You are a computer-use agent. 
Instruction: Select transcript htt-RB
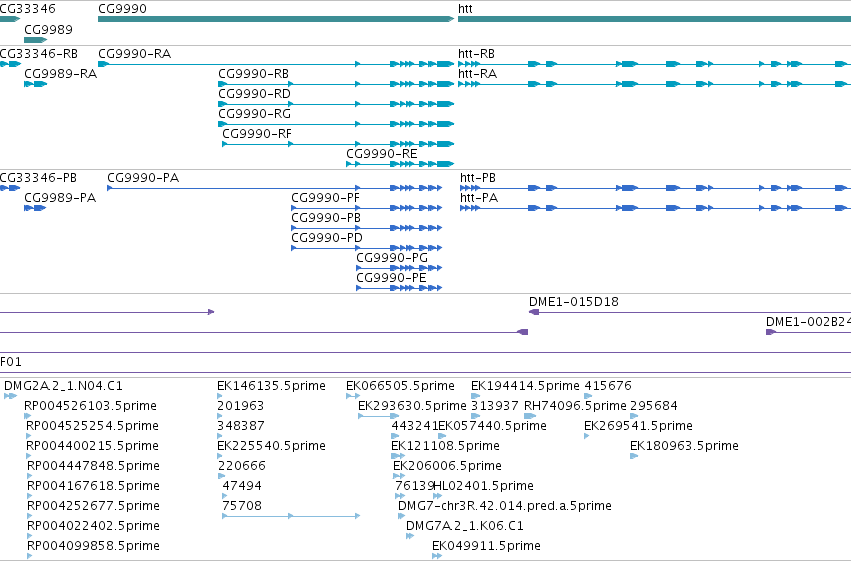click(x=655, y=64)
